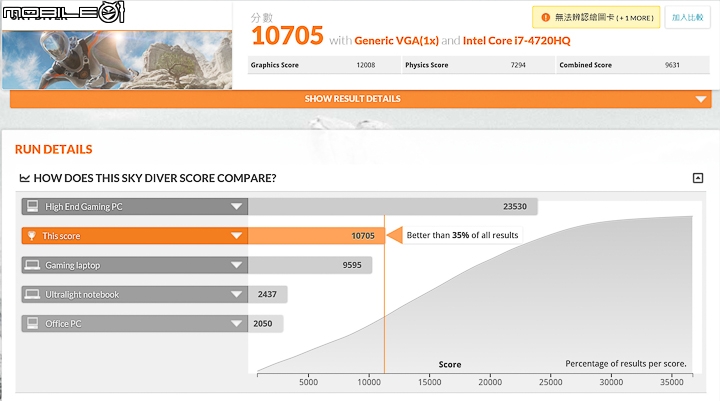
Task: Select the Graphics Score value 12008
Action: pos(366,65)
